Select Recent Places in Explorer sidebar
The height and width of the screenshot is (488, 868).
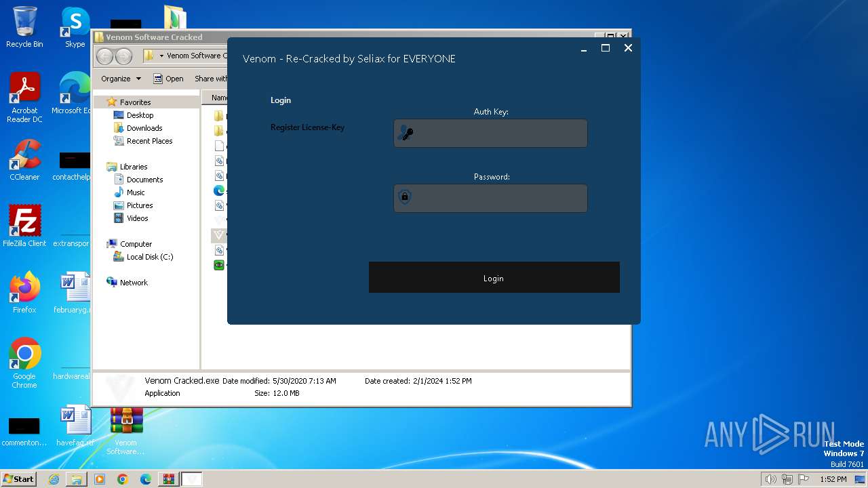149,141
